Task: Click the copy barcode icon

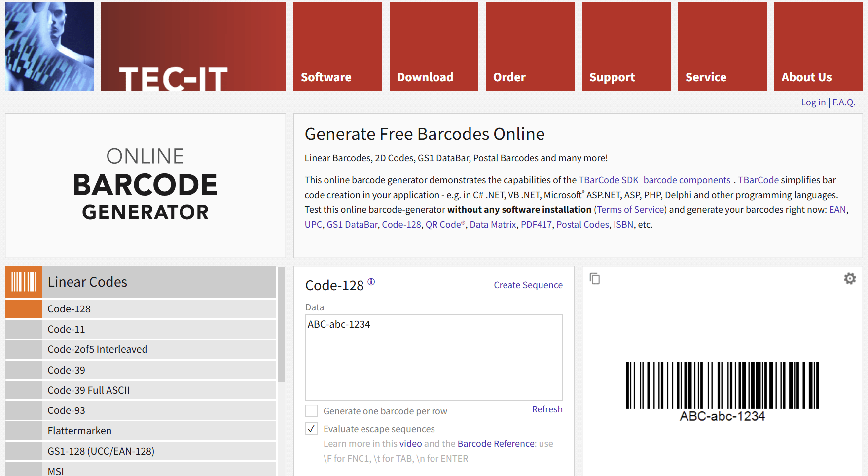Action: pos(595,279)
